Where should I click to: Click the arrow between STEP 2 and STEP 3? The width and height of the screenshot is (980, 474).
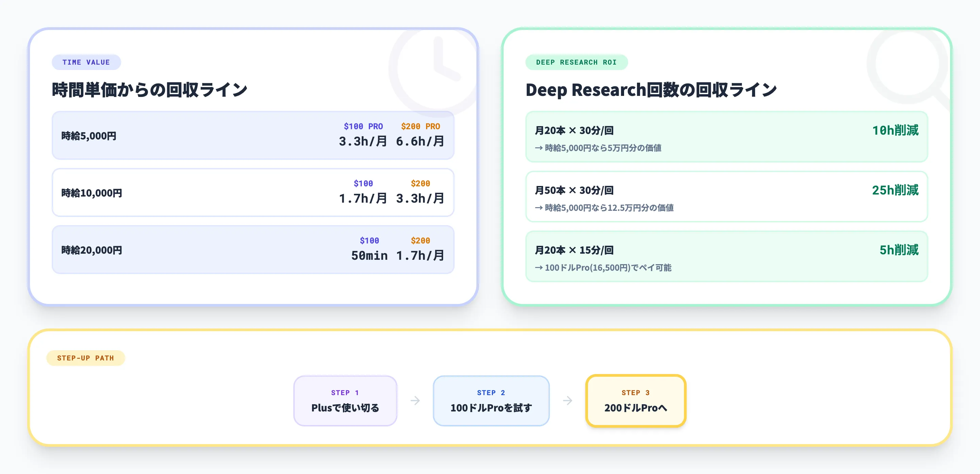click(568, 401)
